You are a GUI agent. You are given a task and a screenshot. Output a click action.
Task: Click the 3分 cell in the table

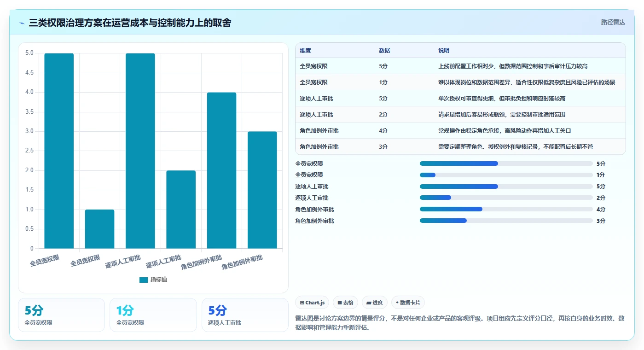click(x=383, y=147)
